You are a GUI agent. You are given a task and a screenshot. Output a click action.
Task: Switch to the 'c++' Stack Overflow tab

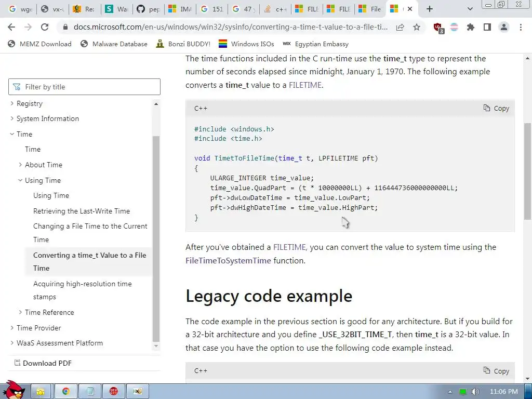[x=275, y=9]
